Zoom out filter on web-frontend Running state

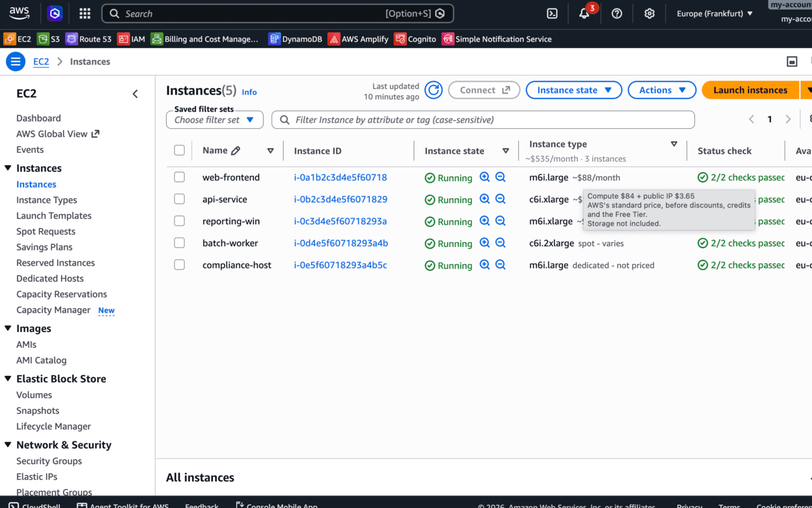coord(501,177)
